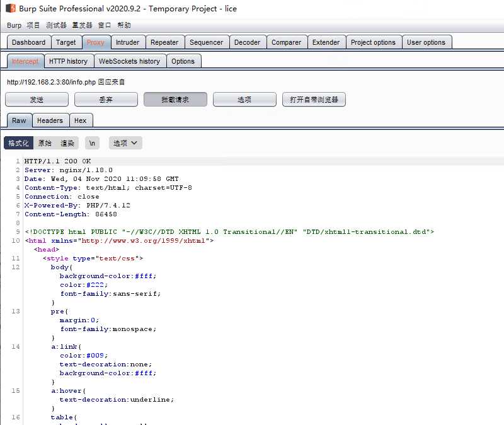Open the Burp menu

pos(14,25)
